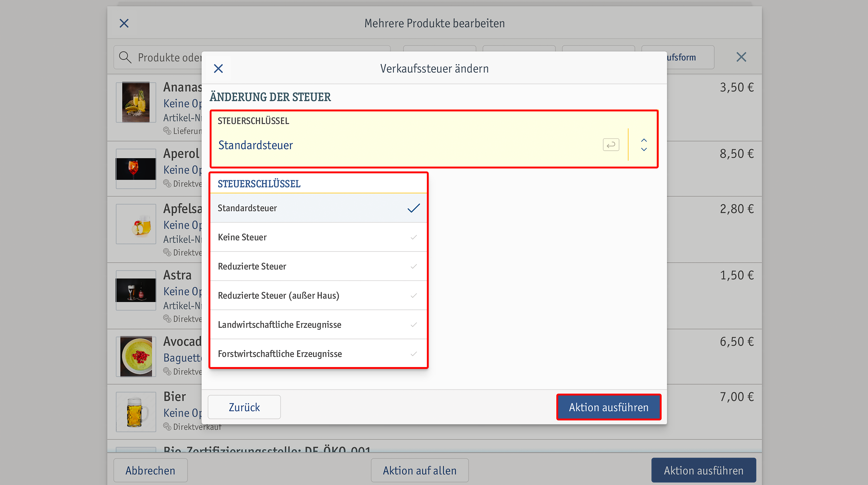
Task: Select the Ananas product thumbnail
Action: [x=136, y=102]
